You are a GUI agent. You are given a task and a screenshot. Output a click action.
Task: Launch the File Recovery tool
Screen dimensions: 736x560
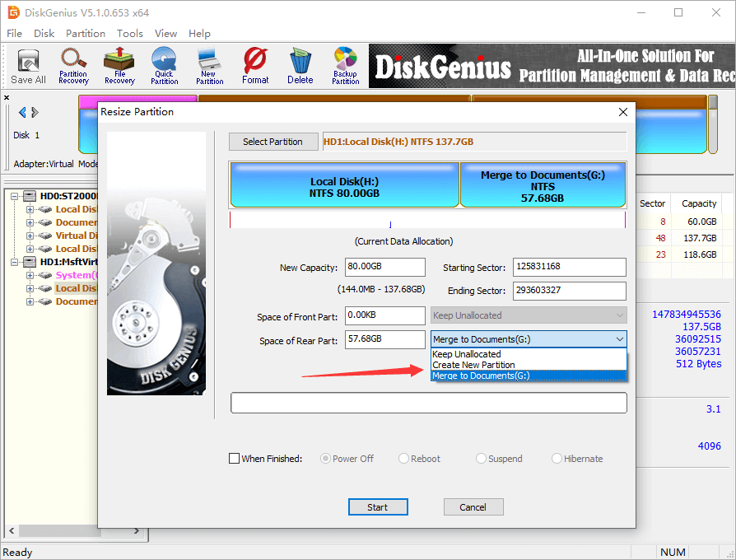tap(119, 66)
